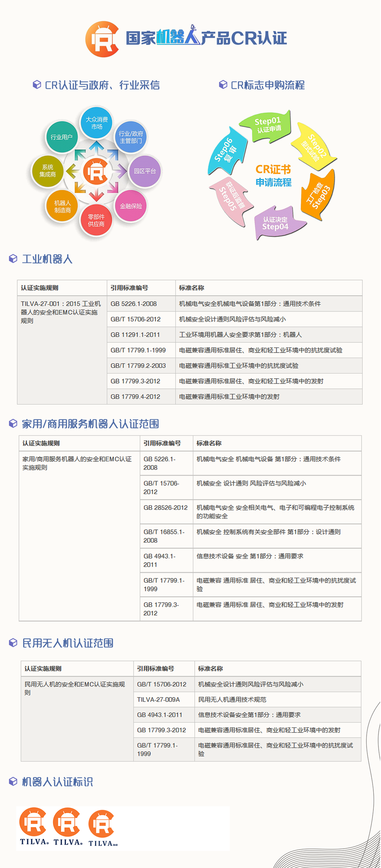Select the 大众消费市场 blue circle

point(96,123)
